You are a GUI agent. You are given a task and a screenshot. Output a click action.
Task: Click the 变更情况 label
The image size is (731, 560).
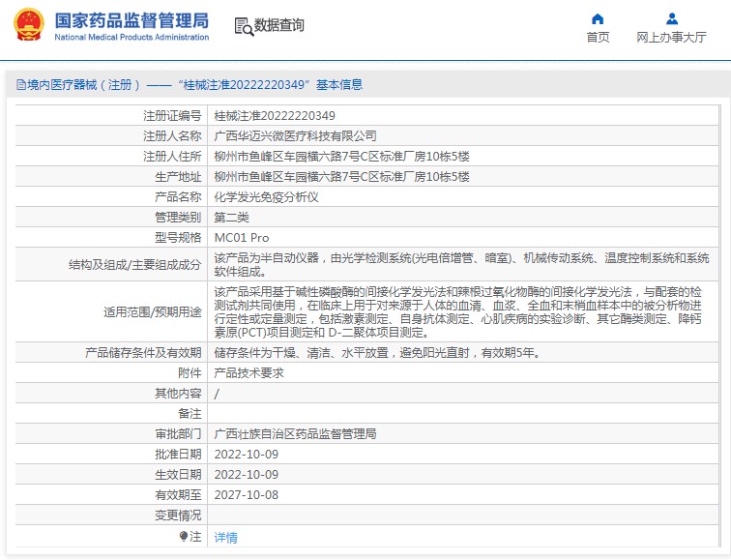coord(178,516)
